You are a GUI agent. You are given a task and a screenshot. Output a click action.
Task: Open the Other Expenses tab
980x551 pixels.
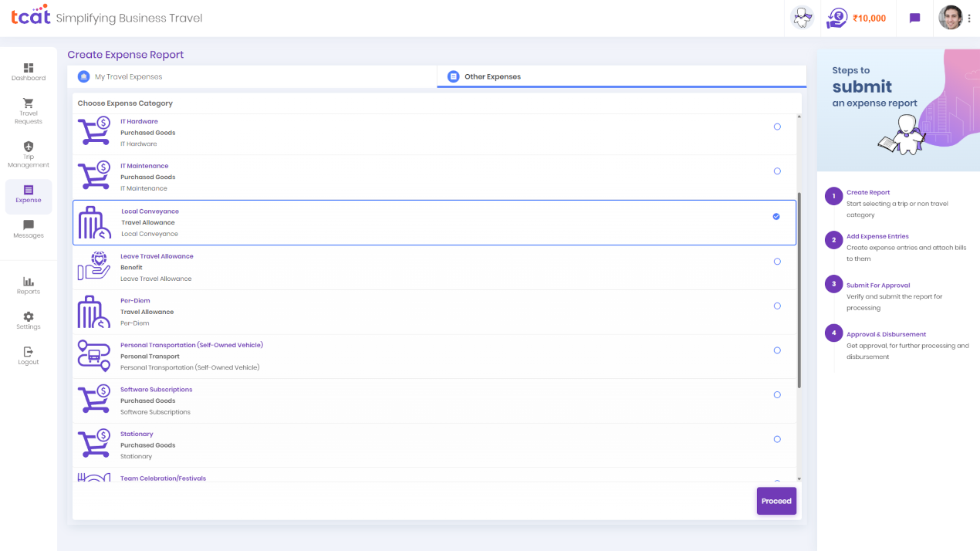click(x=492, y=76)
